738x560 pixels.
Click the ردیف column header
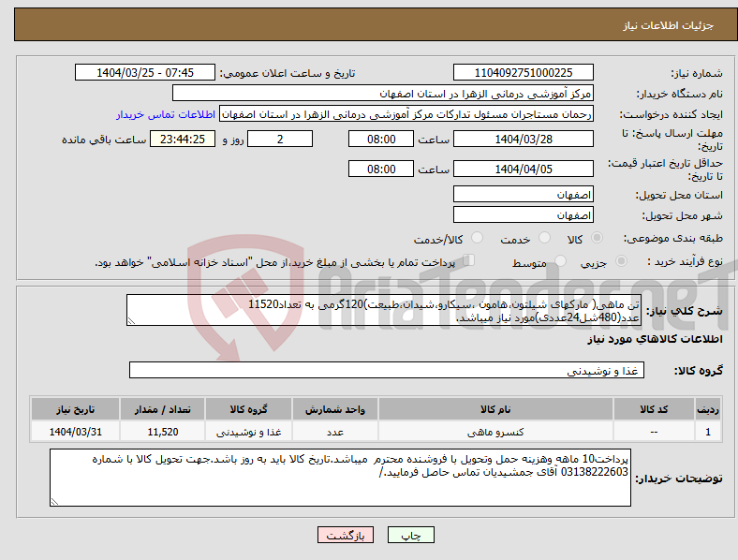[x=708, y=409]
